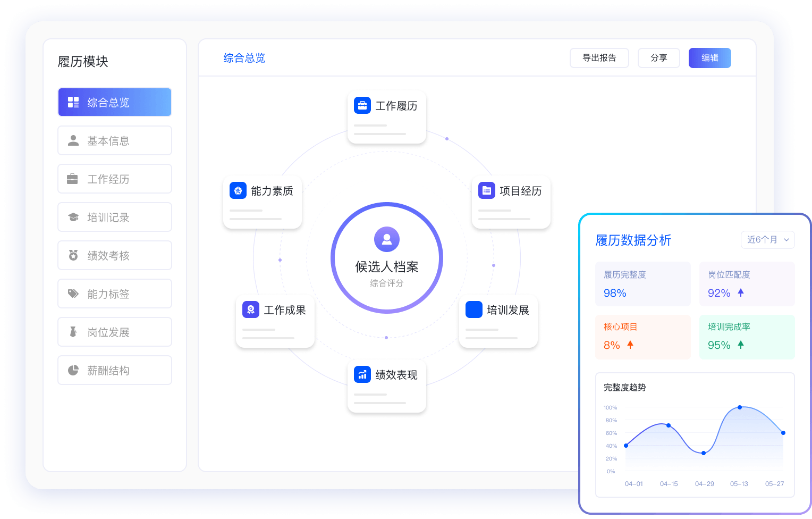Viewport: 812px width, 519px height.
Task: Click the 基本信息 person icon
Action: [73, 140]
